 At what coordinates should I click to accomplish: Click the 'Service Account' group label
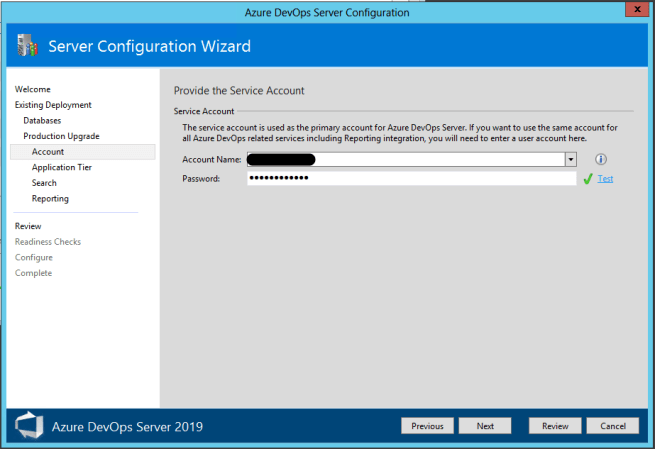coord(204,112)
